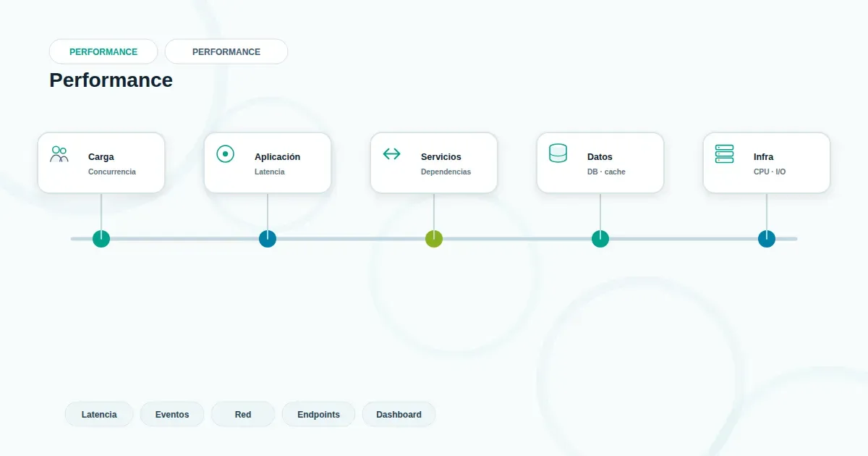Select the timeline dot below the Servicios card

click(434, 239)
